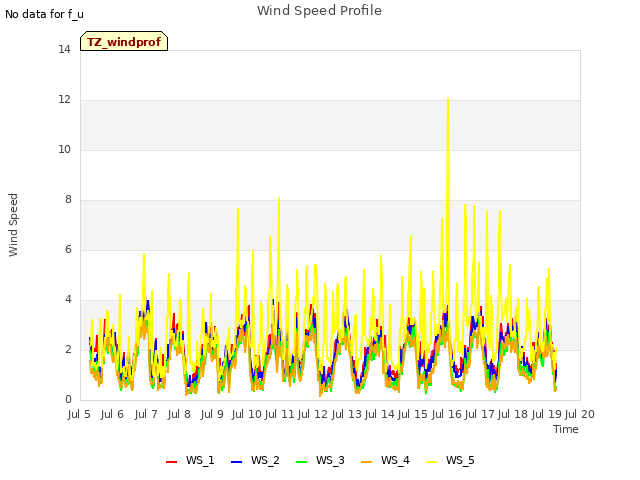
Task: Click the Wind Speed Profile chart title
Action: pos(319,10)
